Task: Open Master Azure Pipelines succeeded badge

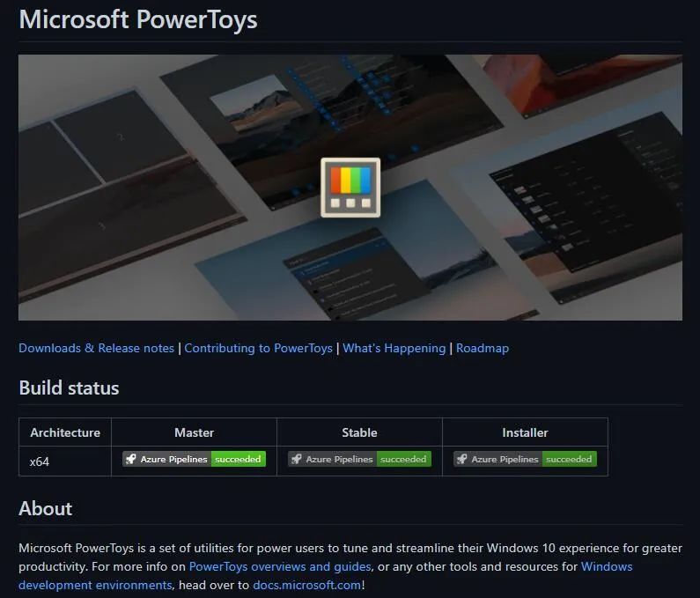Action: tap(195, 459)
